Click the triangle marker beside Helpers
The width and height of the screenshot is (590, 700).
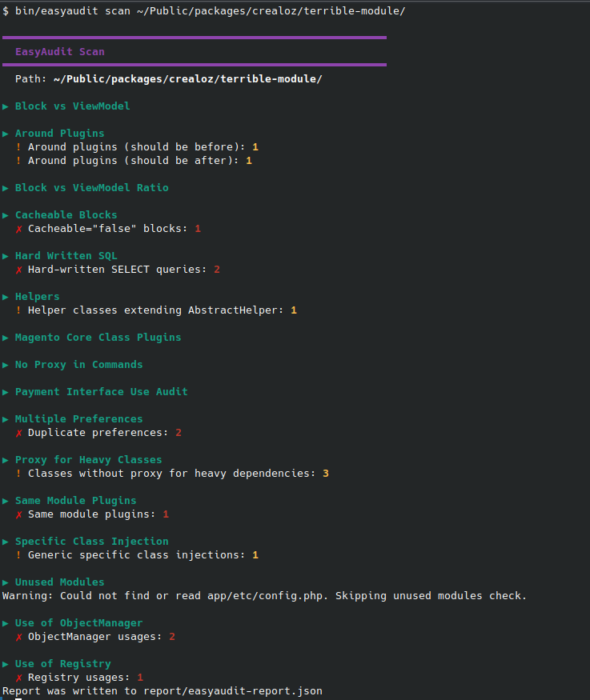tap(6, 298)
